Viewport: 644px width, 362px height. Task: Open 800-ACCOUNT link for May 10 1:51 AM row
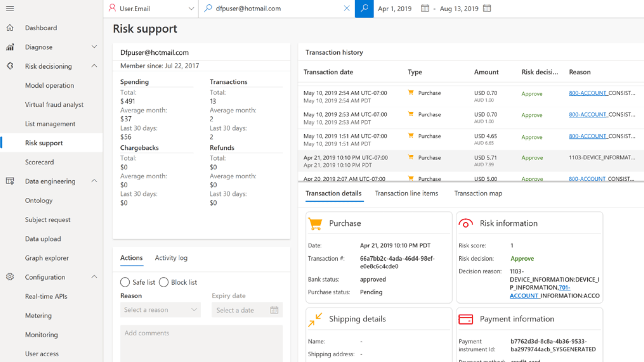coord(588,136)
